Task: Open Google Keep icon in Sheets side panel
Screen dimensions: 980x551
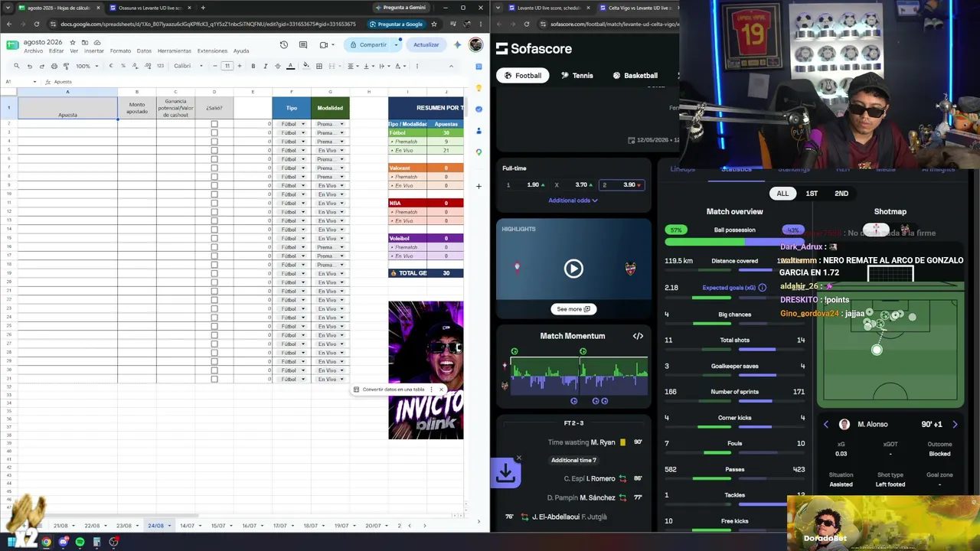Action: tap(479, 87)
